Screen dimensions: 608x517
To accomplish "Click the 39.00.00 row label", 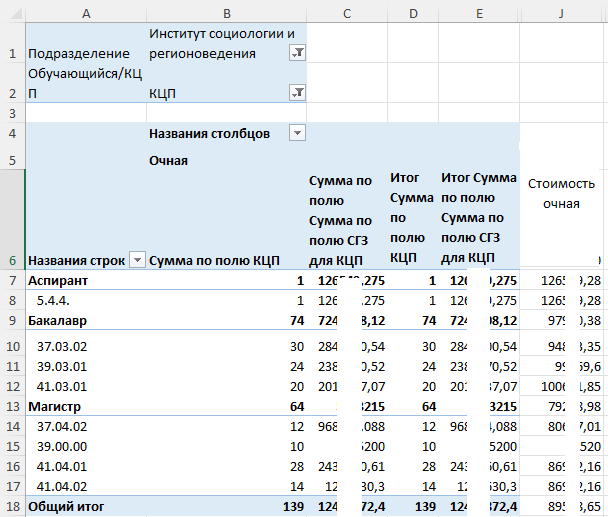I will pyautogui.click(x=62, y=447).
